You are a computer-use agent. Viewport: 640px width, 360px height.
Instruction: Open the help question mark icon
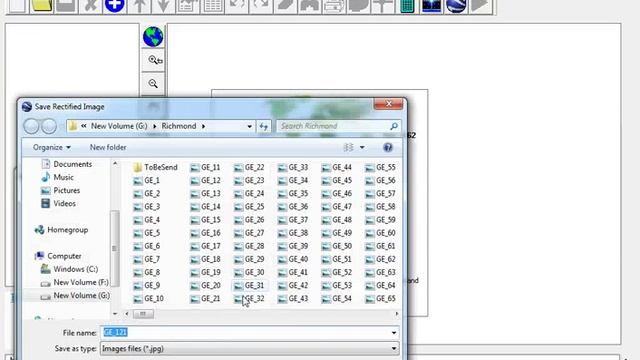click(x=388, y=147)
